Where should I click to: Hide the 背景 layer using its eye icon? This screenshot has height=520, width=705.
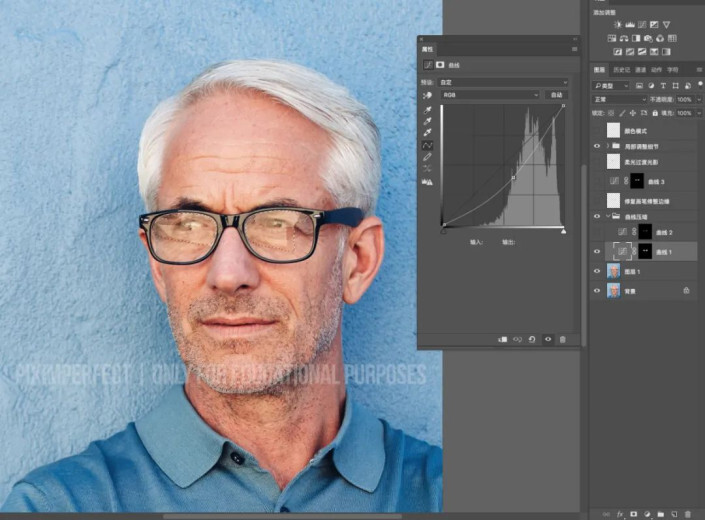pos(597,291)
